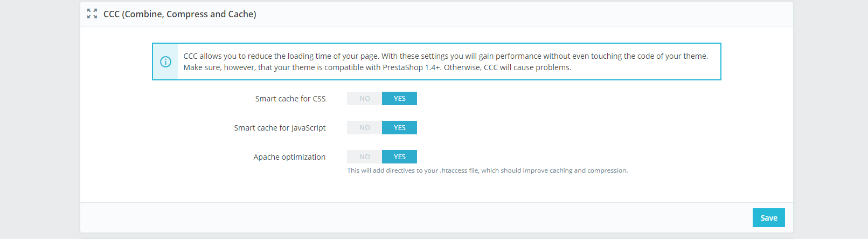The width and height of the screenshot is (868, 239).
Task: Click the info icon in the alert box
Action: click(x=165, y=62)
